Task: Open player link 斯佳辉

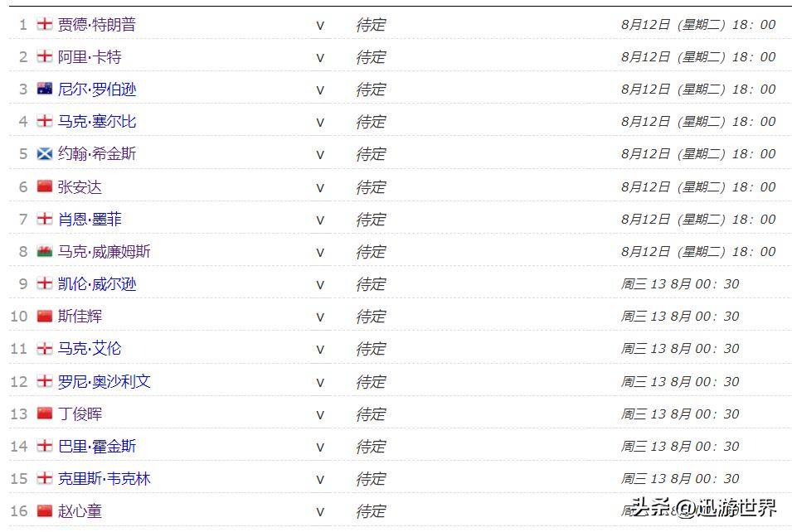Action: click(x=80, y=316)
